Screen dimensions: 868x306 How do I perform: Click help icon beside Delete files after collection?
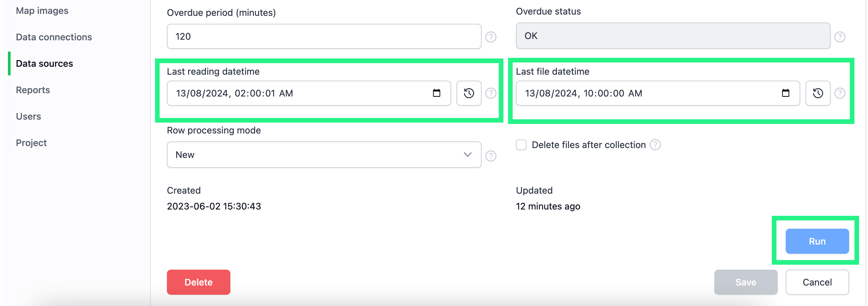(x=655, y=145)
